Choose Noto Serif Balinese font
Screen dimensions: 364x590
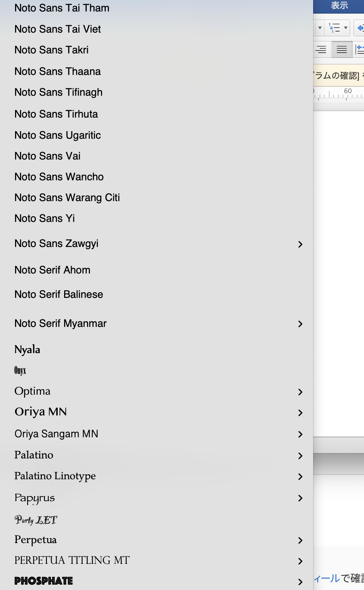59,295
